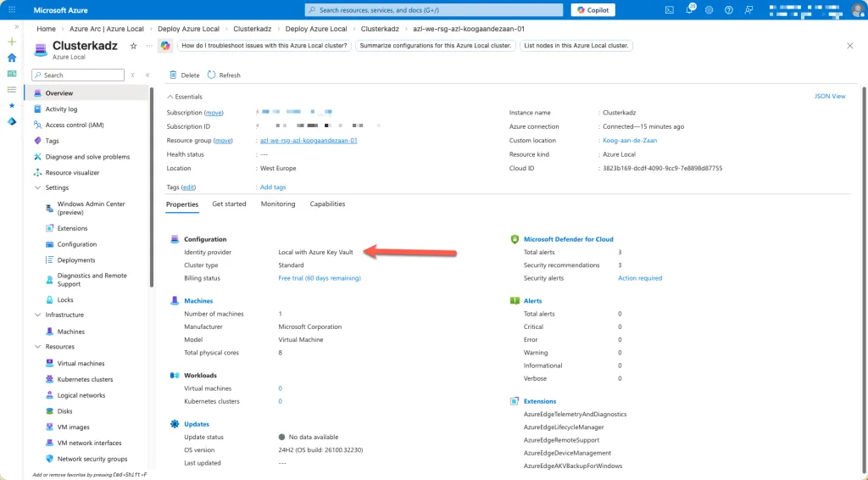
Task: Switch to the Capabilities tab
Action: click(327, 204)
